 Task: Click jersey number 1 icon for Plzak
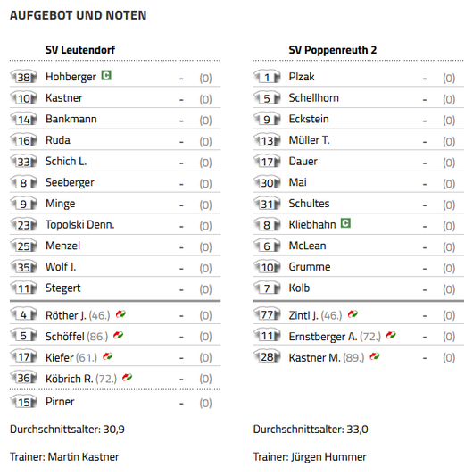pos(267,77)
